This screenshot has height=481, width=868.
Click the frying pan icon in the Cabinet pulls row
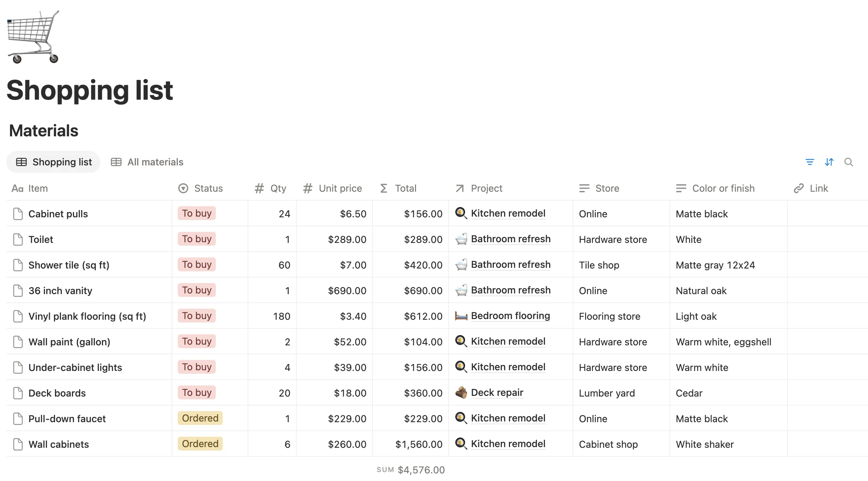pos(461,214)
